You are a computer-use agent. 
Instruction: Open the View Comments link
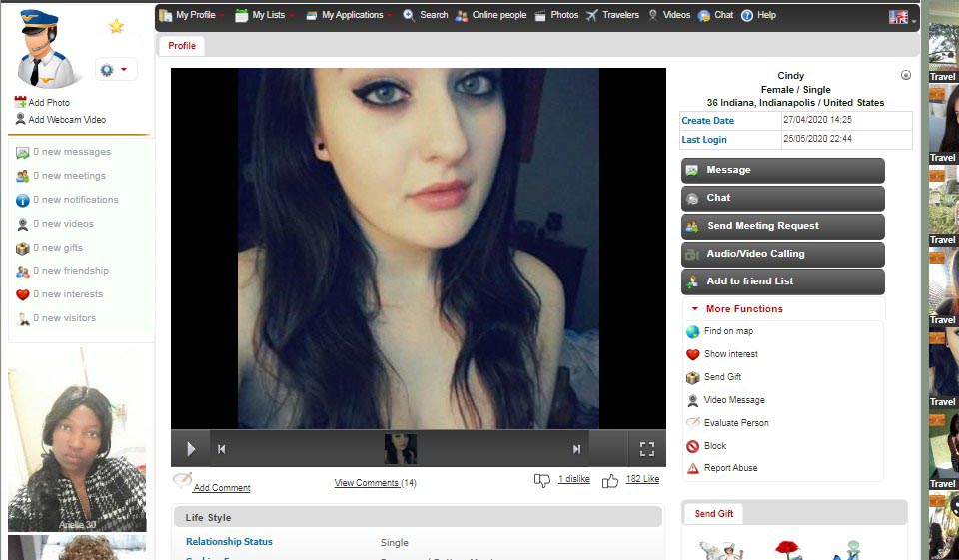(375, 483)
